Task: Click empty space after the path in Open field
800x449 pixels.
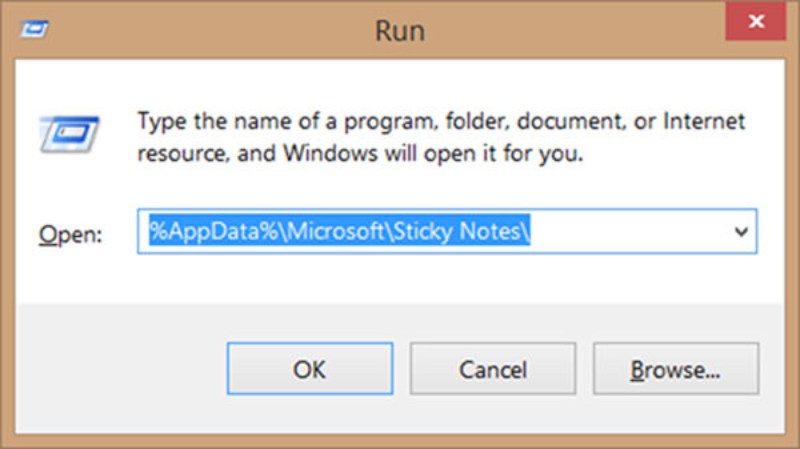Action: click(630, 232)
